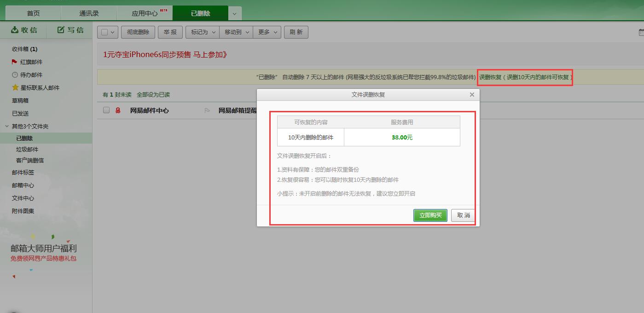The width and height of the screenshot is (644, 313).
Task: Open the 移动到 dropdown menu
Action: point(235,32)
